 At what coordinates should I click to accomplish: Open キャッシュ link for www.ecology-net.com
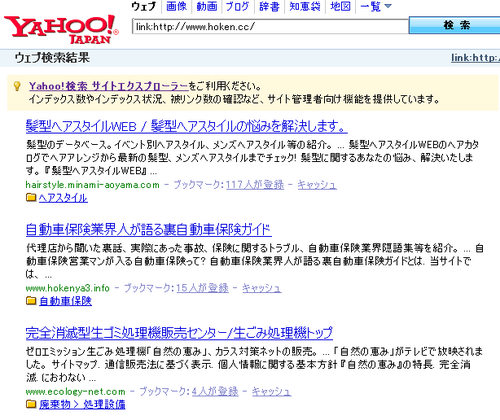click(x=271, y=391)
